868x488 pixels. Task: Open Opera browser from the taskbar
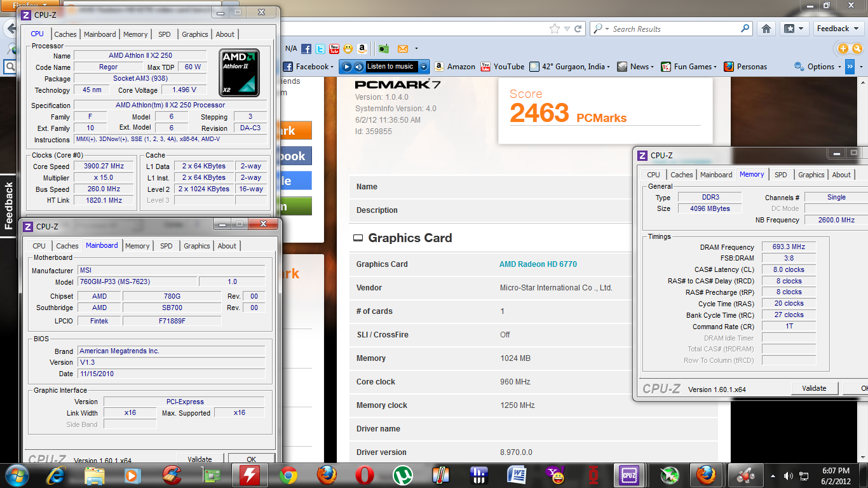click(x=365, y=475)
